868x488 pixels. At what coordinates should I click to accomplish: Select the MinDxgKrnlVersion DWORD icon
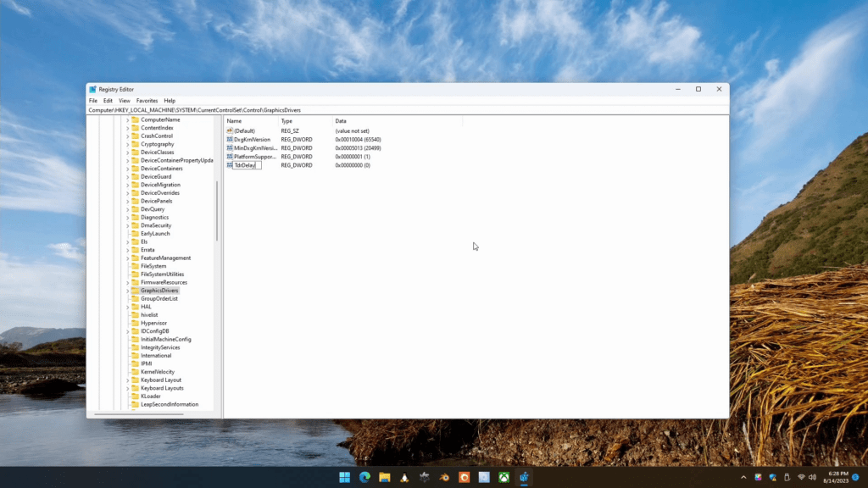[230, 147]
